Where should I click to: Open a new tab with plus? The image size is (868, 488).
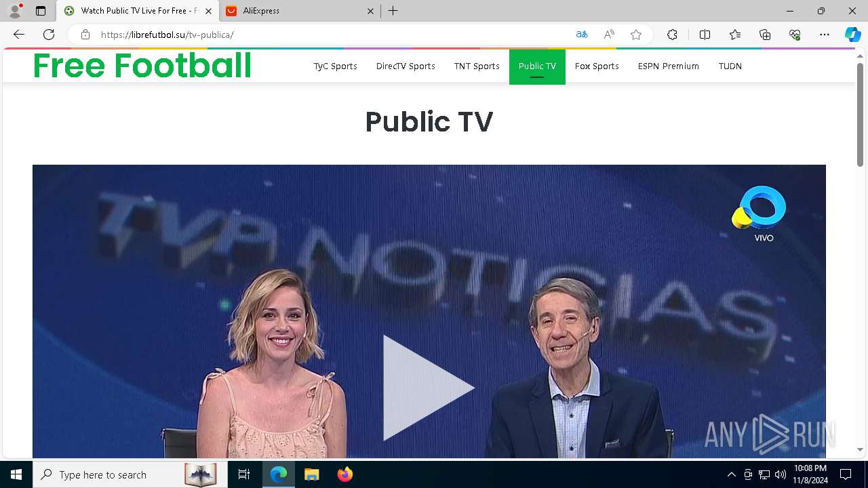(393, 11)
